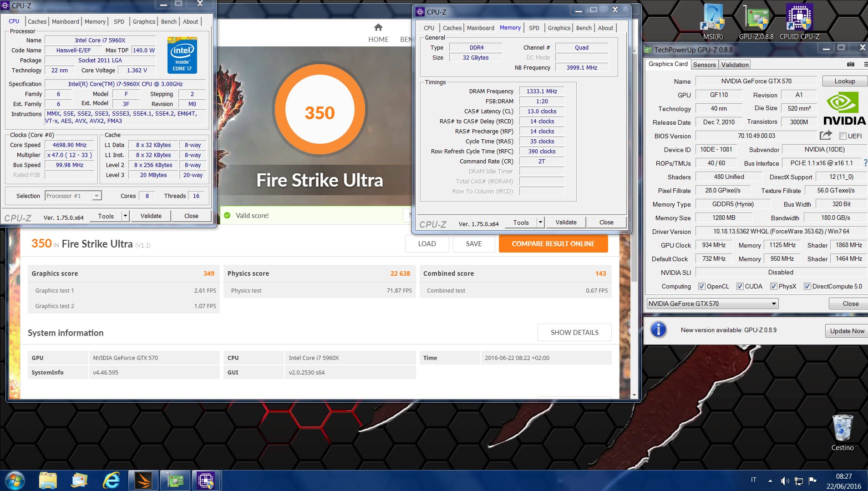This screenshot has height=491, width=868.
Task: Open Bench tab in right CPU-Z Memory window
Action: (x=584, y=28)
